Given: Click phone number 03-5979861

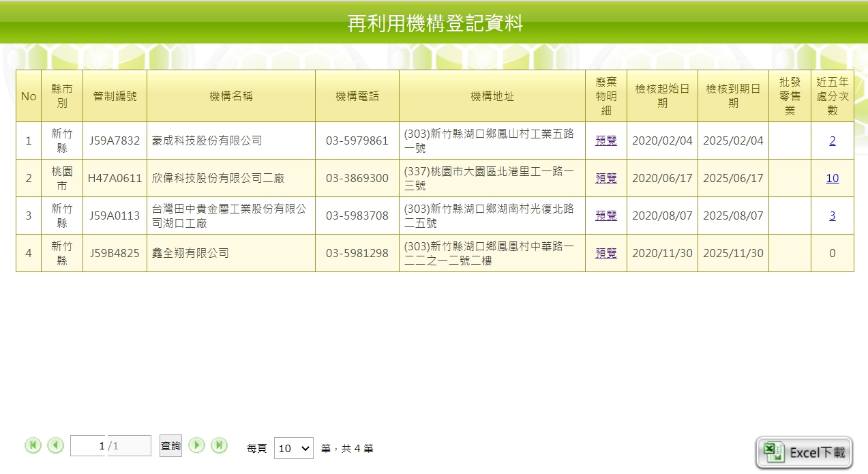Looking at the screenshot, I should pos(357,140).
